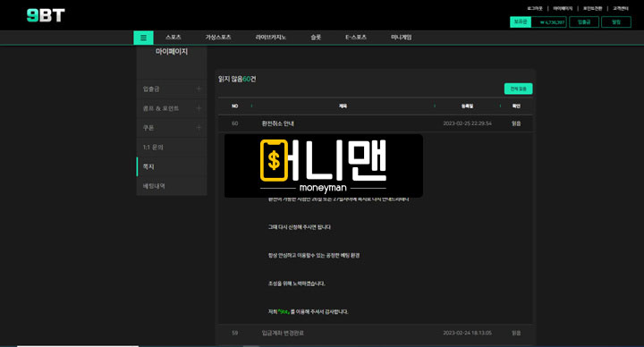Image resolution: width=644 pixels, height=347 pixels.
Task: Open the 스포츠 menu
Action: point(174,38)
